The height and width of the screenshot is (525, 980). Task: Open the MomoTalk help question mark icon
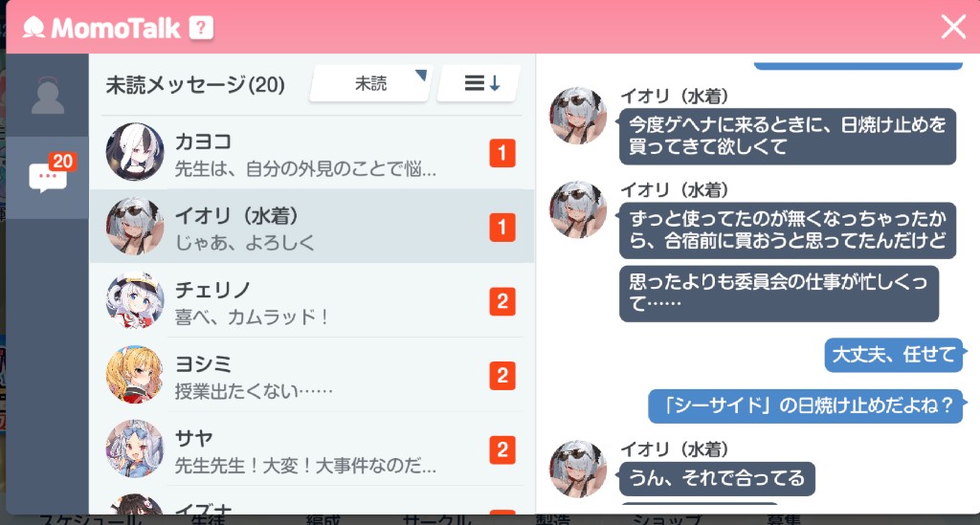201,28
